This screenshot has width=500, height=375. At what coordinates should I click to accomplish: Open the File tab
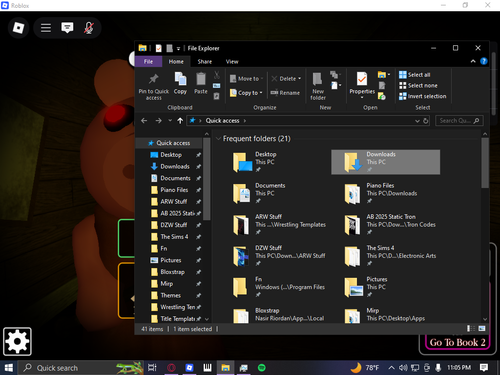[x=149, y=62]
